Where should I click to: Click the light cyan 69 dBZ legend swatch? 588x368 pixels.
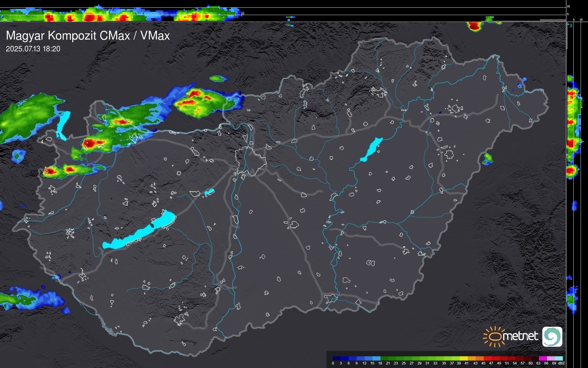559,358
